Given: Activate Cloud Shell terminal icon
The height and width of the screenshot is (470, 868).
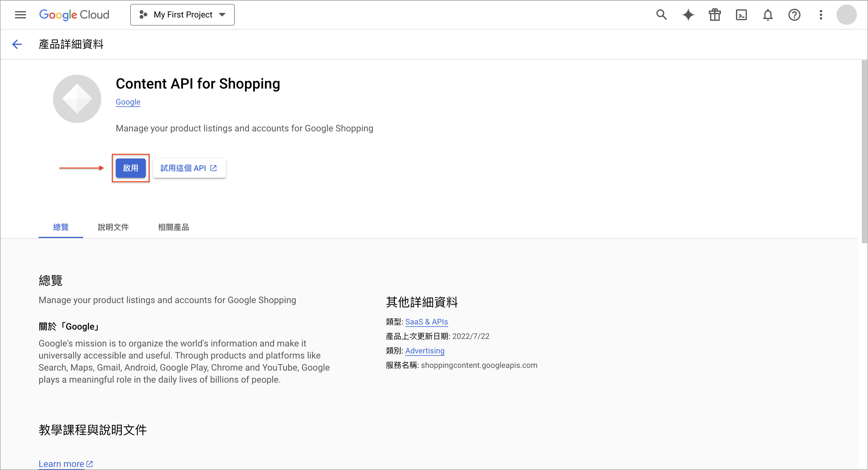Looking at the screenshot, I should 741,15.
